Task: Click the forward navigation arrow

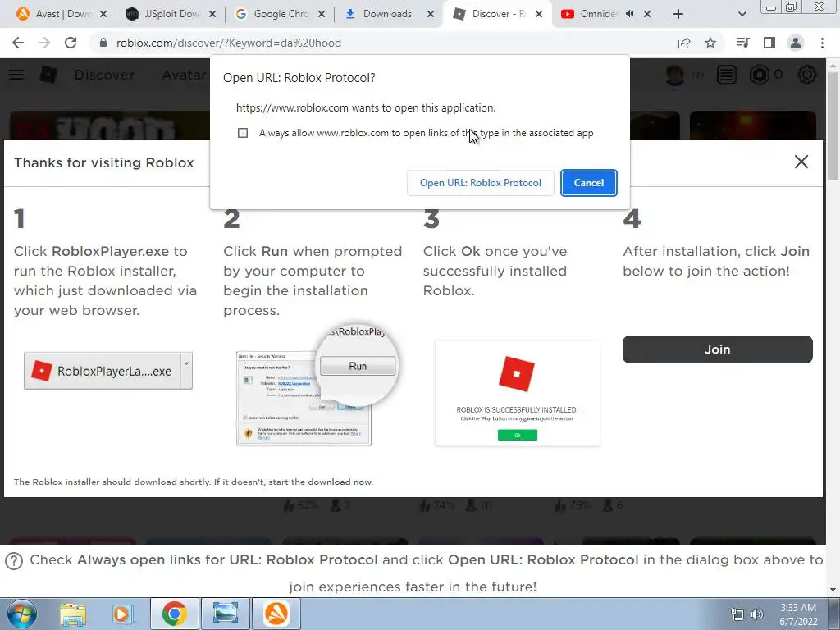Action: (x=44, y=43)
